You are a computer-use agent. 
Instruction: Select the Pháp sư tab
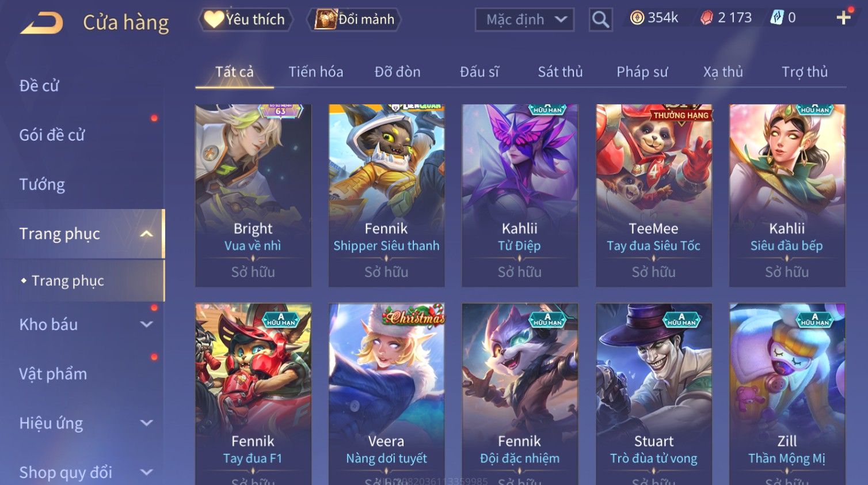(642, 72)
